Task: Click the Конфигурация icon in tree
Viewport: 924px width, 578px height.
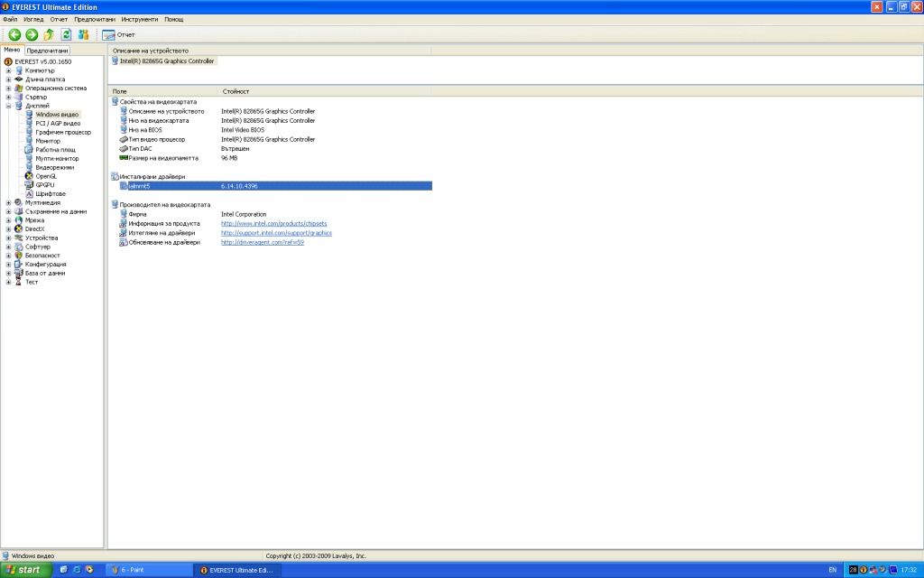Action: click(18, 265)
